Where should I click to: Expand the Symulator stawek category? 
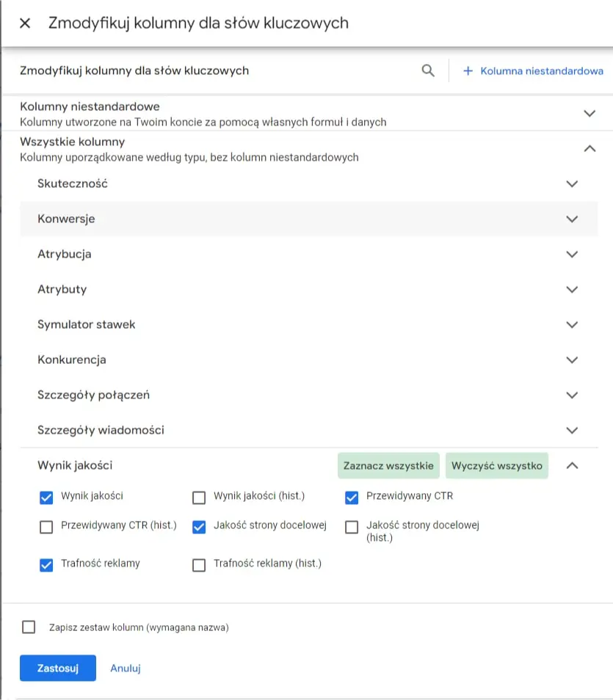pyautogui.click(x=573, y=325)
